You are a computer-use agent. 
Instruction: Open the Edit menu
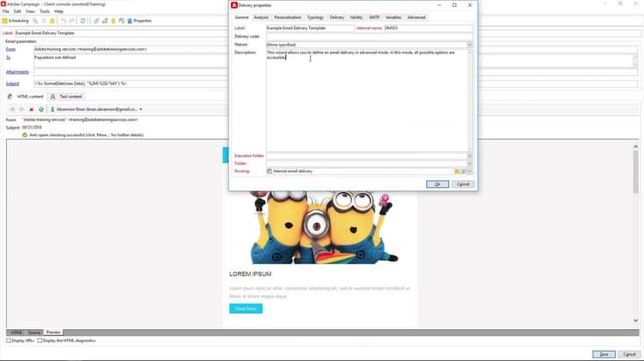click(x=17, y=11)
